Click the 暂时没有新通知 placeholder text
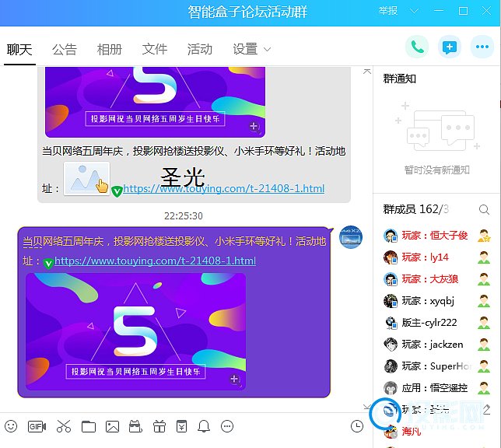The width and height of the screenshot is (501, 448). coord(436,170)
